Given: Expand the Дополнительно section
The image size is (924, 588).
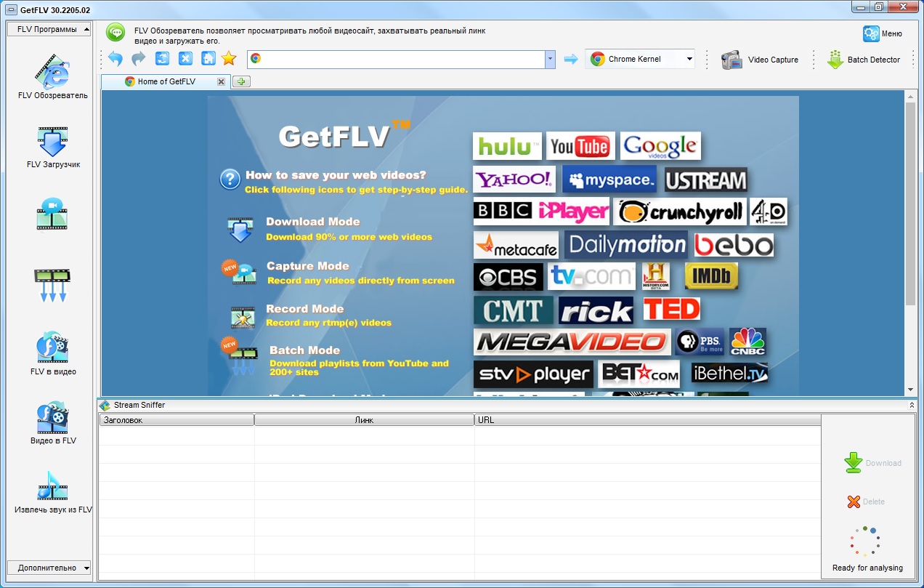Looking at the screenshot, I should 49,568.
